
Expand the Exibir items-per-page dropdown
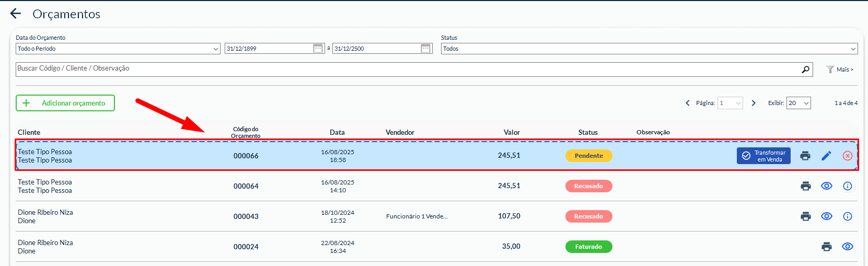pos(798,103)
